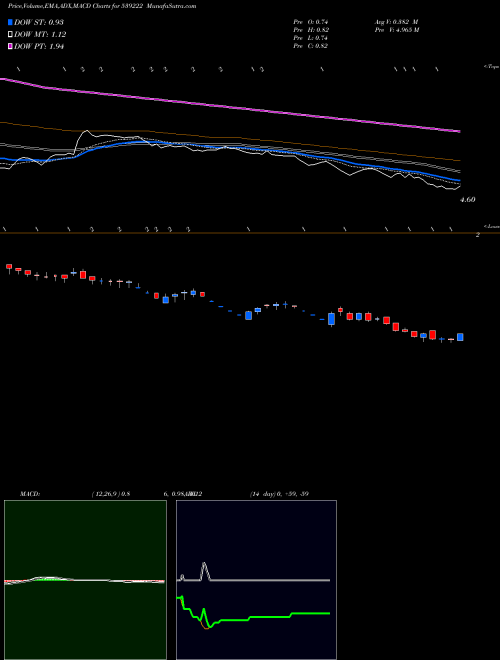500x660 pixels.
Task: Click the white DOW MT legend swatch
Action: click(x=10, y=35)
